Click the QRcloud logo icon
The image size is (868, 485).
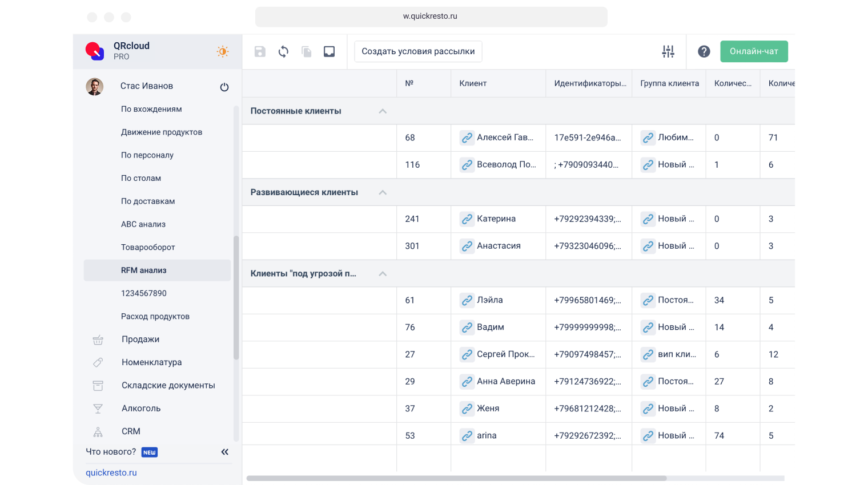95,51
